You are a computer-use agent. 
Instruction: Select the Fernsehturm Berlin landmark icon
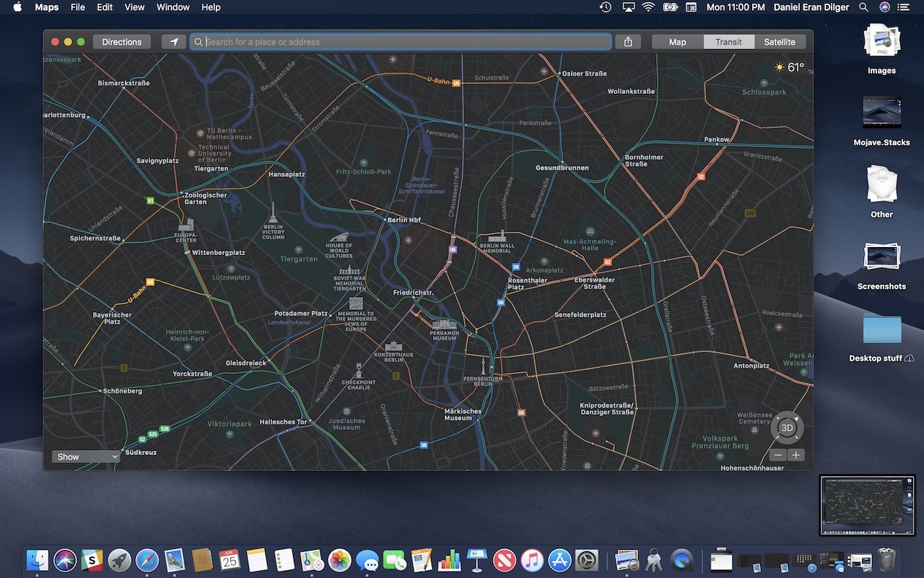coord(484,366)
